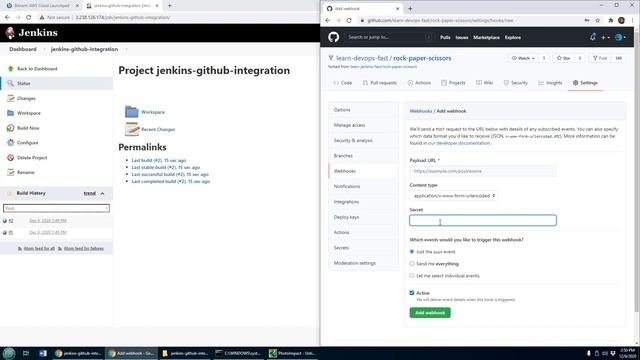Switch to the Wiki tab

coord(484,82)
